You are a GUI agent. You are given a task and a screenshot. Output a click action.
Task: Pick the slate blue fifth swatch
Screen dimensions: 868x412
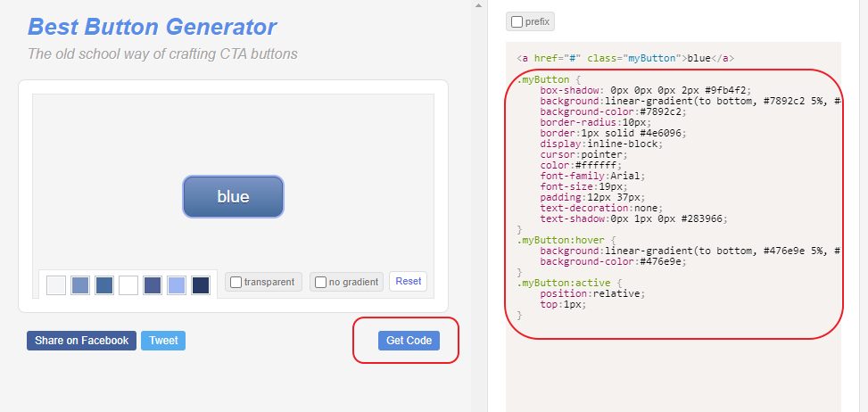pyautogui.click(x=153, y=285)
